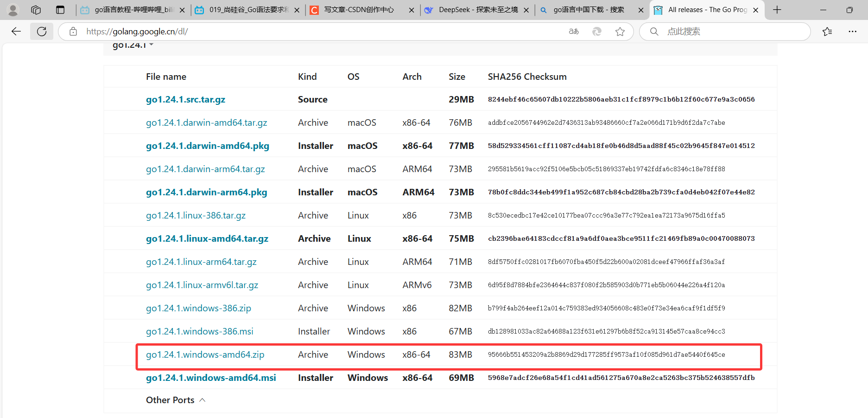The height and width of the screenshot is (418, 868).
Task: Open the workspaces icon in title bar
Action: click(x=36, y=10)
